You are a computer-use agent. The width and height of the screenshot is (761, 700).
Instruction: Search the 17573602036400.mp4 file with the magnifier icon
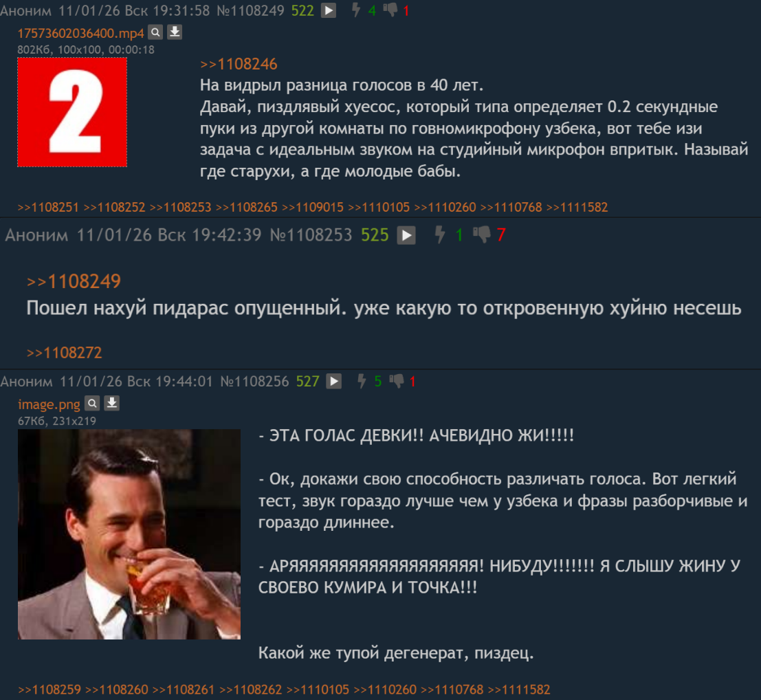pyautogui.click(x=155, y=32)
